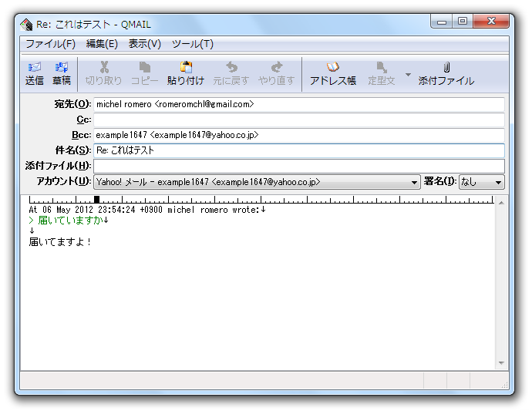Minimize the QMAIL compose window
Image resolution: width=532 pixels, height=411 pixels.
click(442, 22)
